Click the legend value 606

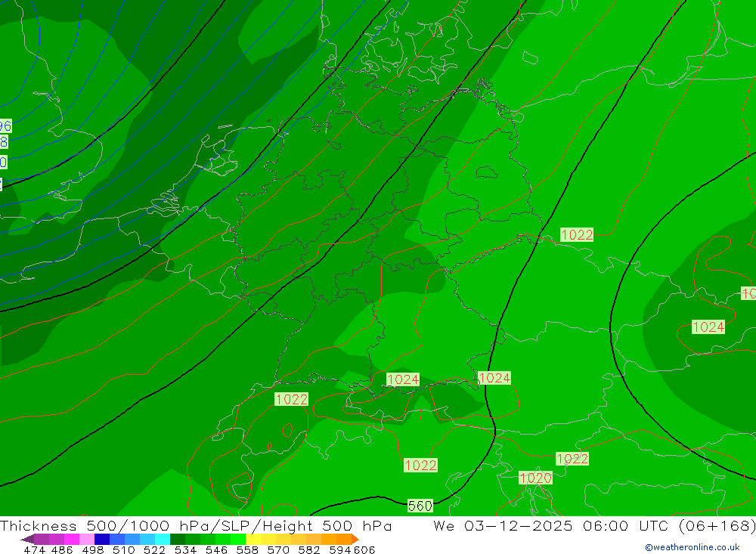364,549
